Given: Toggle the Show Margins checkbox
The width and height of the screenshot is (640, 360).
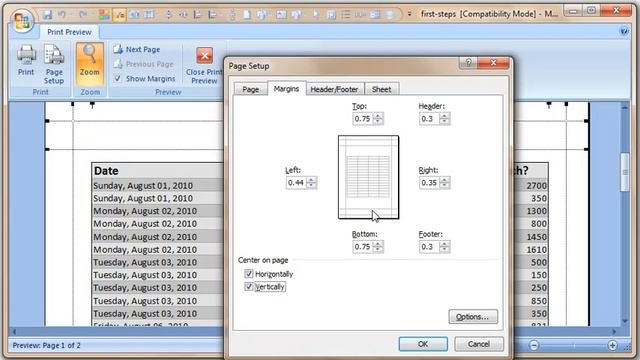Looking at the screenshot, I should (118, 78).
